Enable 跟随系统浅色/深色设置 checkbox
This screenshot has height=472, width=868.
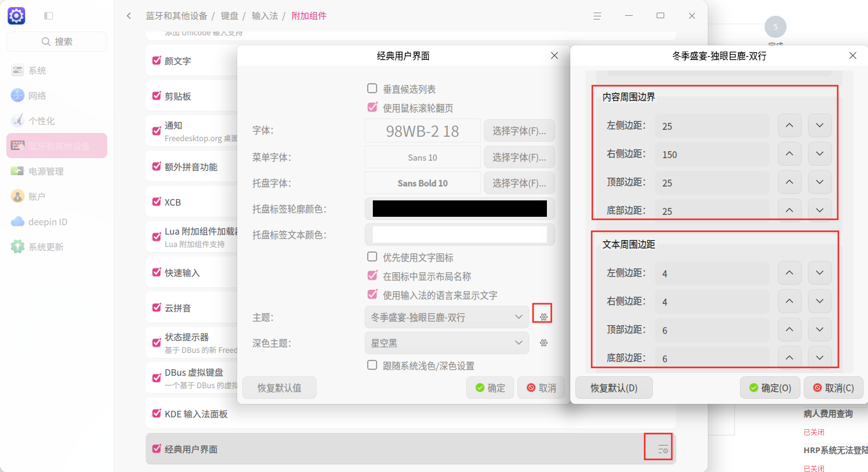pos(372,366)
